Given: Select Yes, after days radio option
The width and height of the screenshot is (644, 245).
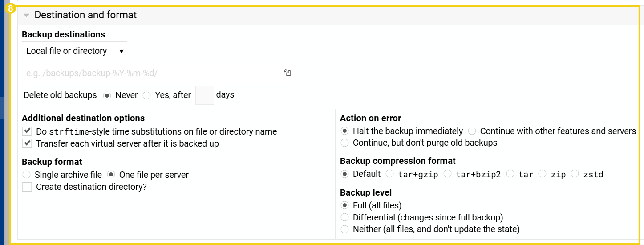Looking at the screenshot, I should [147, 95].
